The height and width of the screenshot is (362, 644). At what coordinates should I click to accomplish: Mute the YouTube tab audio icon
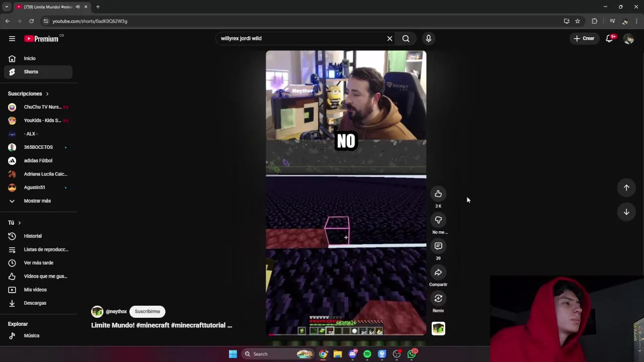77,7
